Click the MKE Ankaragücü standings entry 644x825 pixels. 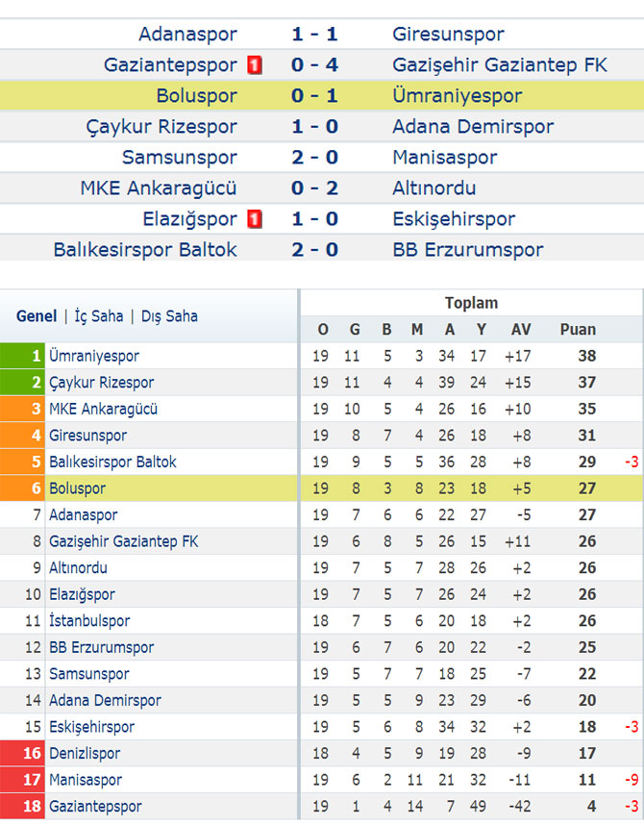[x=103, y=409]
